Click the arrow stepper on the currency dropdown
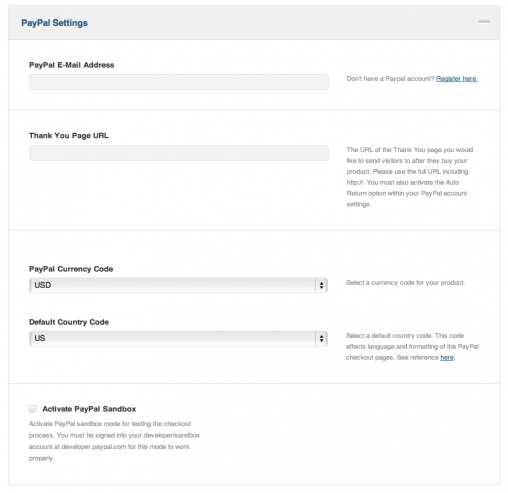Image resolution: width=508 pixels, height=493 pixels. point(321,285)
